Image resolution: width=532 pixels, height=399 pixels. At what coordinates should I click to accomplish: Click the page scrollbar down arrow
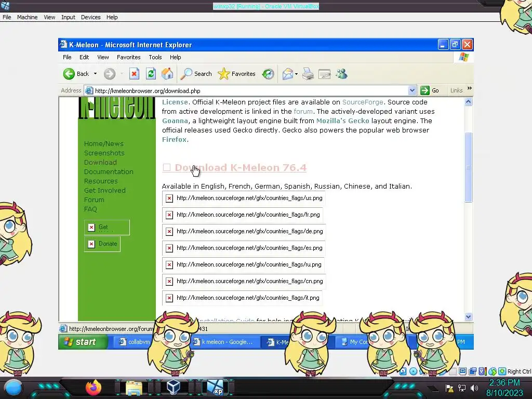coord(469,316)
